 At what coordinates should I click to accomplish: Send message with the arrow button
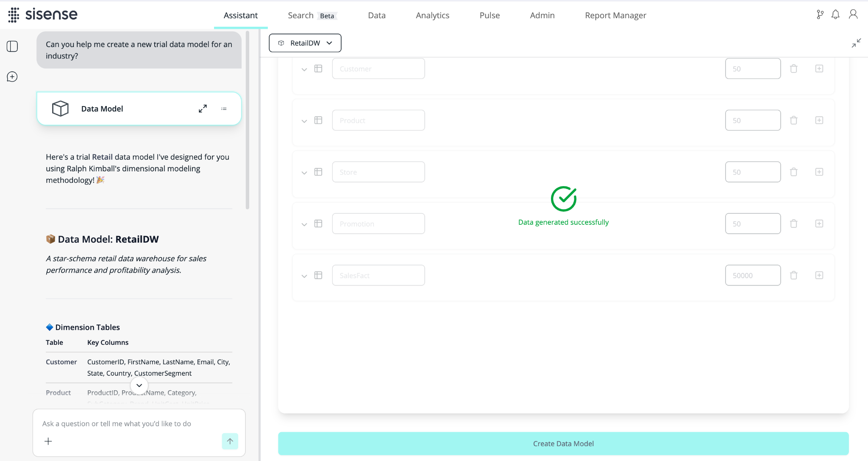coord(230,441)
